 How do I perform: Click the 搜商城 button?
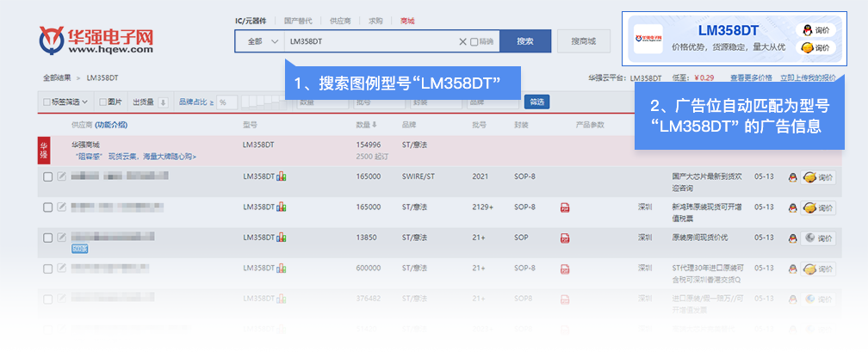583,41
